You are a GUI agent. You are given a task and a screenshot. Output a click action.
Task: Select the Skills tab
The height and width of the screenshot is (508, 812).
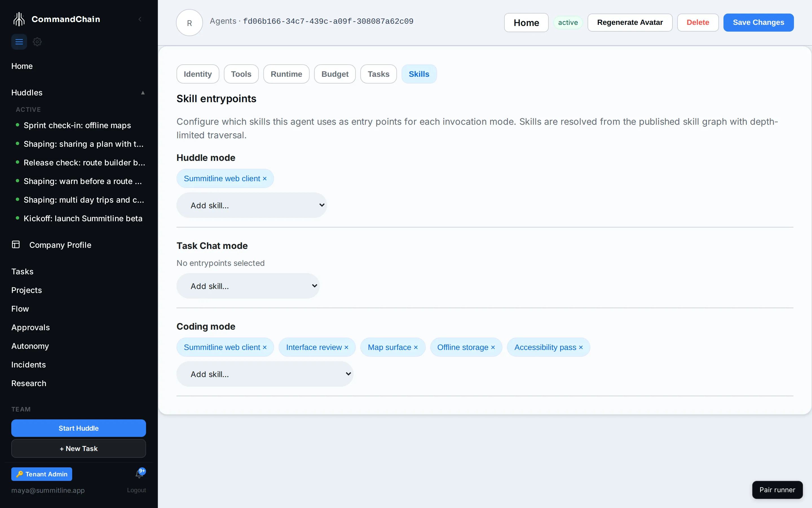click(419, 74)
